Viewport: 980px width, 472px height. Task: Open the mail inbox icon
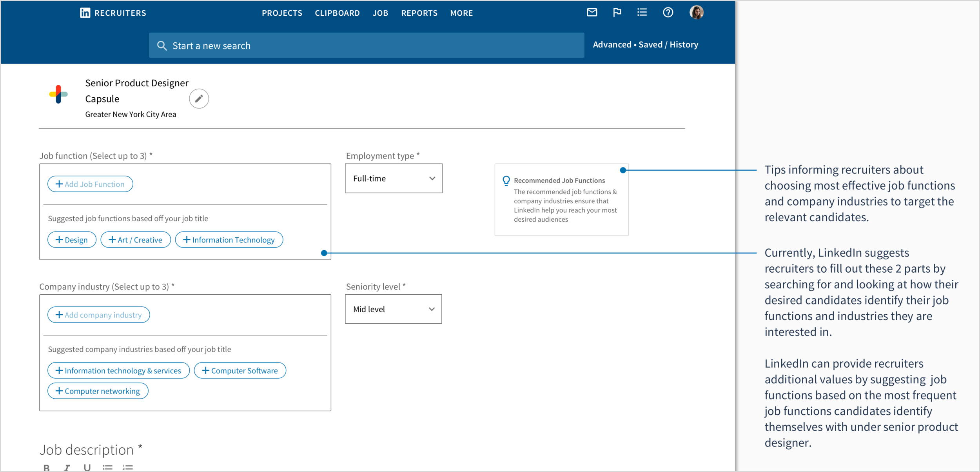pos(592,13)
